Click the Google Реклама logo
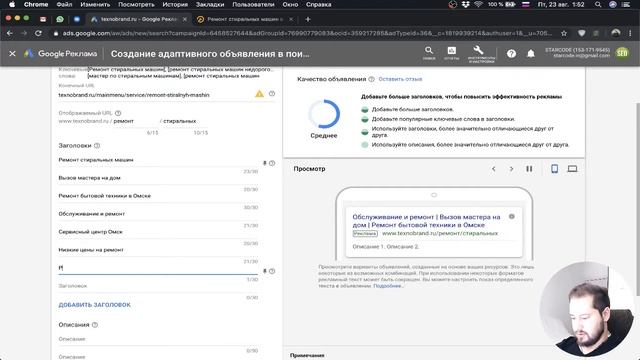640x360 pixels. pos(60,53)
